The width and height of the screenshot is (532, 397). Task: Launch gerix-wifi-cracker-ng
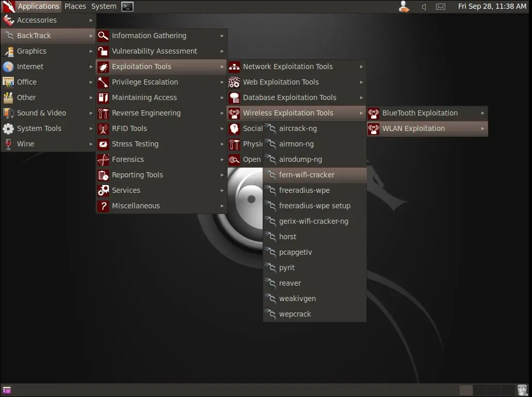[315, 221]
